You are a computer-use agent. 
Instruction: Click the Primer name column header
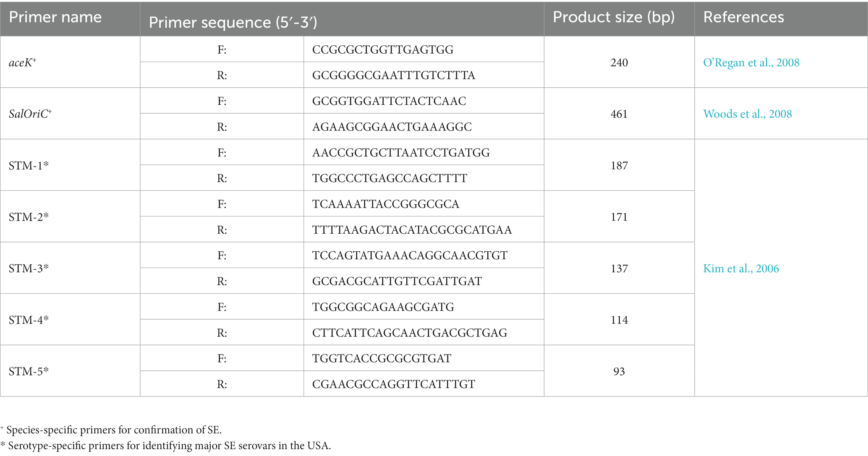[55, 17]
